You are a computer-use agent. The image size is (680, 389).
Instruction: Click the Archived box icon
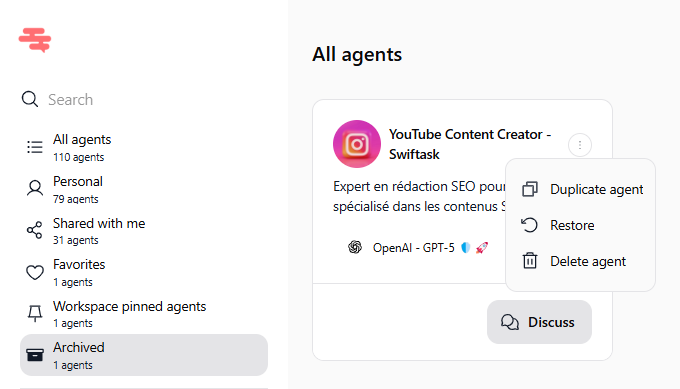point(35,355)
